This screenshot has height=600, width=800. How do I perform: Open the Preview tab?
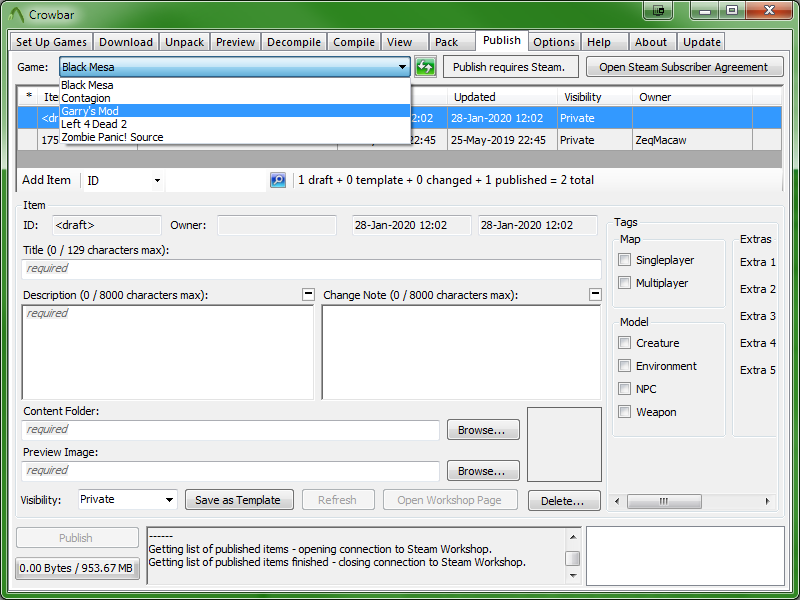click(x=235, y=42)
